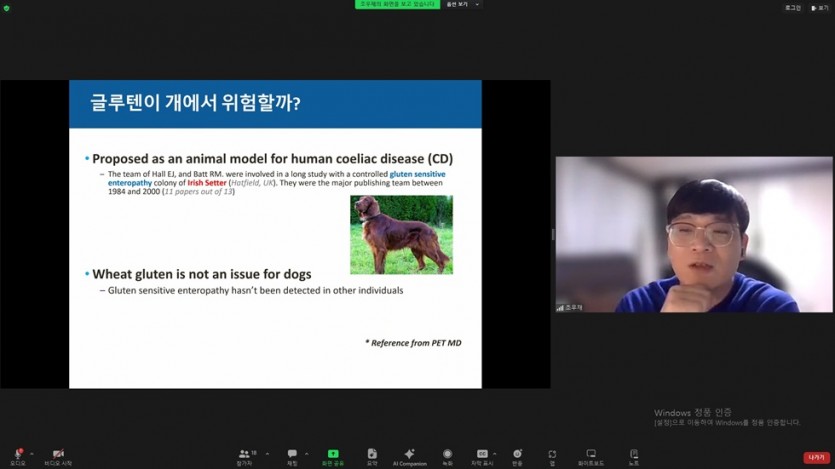Viewport: 835px width, 469px height.
Task: Click the record icon
Action: click(x=447, y=454)
